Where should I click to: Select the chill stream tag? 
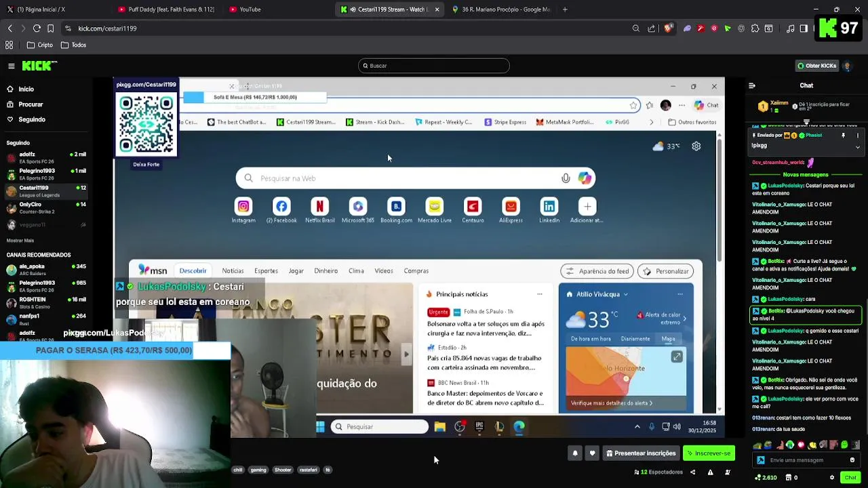point(237,470)
